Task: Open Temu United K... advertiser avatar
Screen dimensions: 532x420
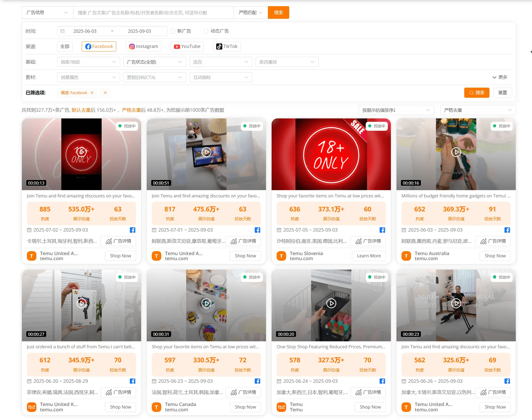Action: (32, 407)
